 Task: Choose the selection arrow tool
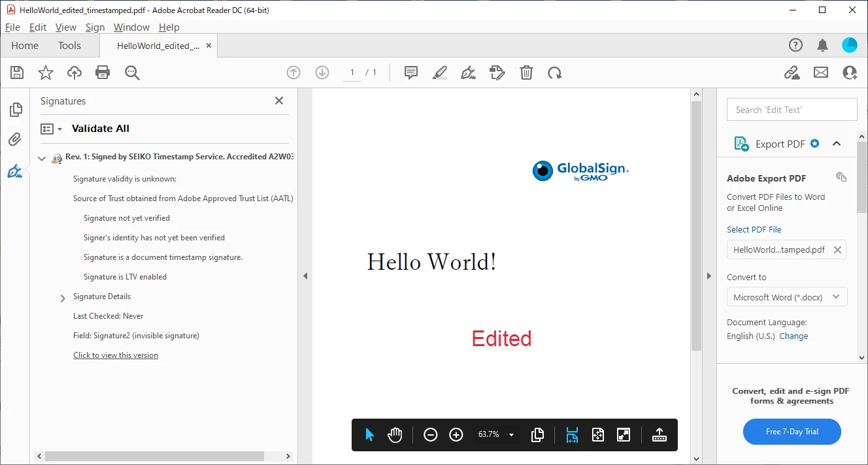[369, 435]
